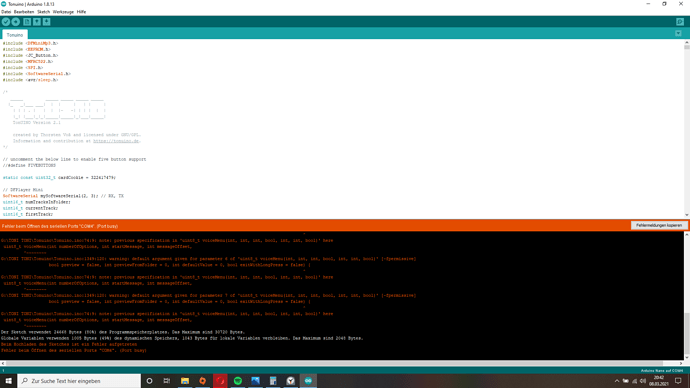Select the Tonuino sketch tab

pyautogui.click(x=15, y=35)
